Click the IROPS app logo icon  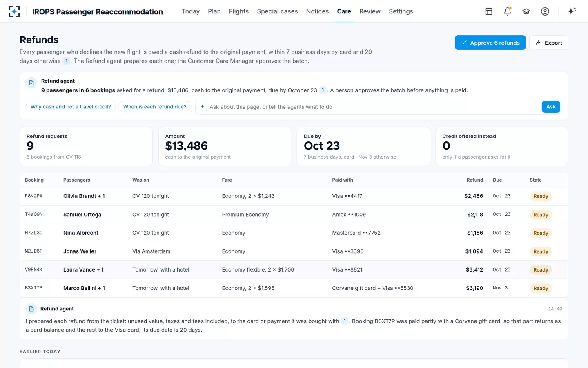point(14,11)
